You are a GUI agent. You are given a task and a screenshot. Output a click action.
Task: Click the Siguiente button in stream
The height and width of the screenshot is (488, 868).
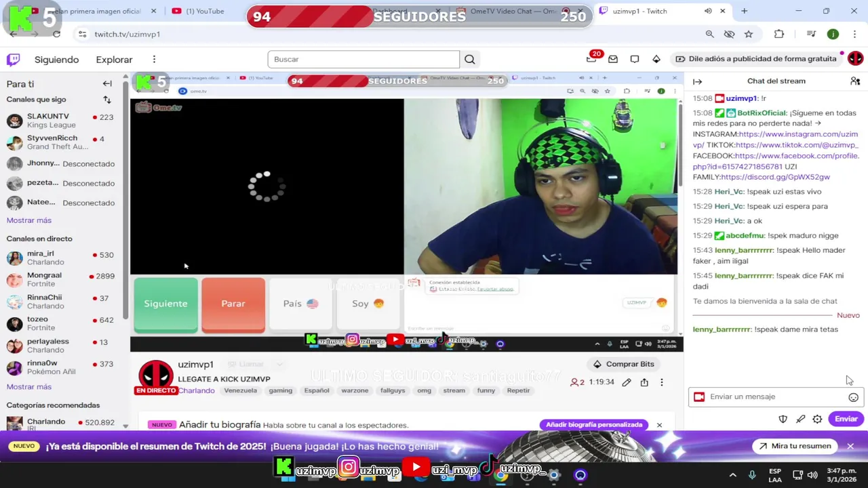(x=165, y=304)
